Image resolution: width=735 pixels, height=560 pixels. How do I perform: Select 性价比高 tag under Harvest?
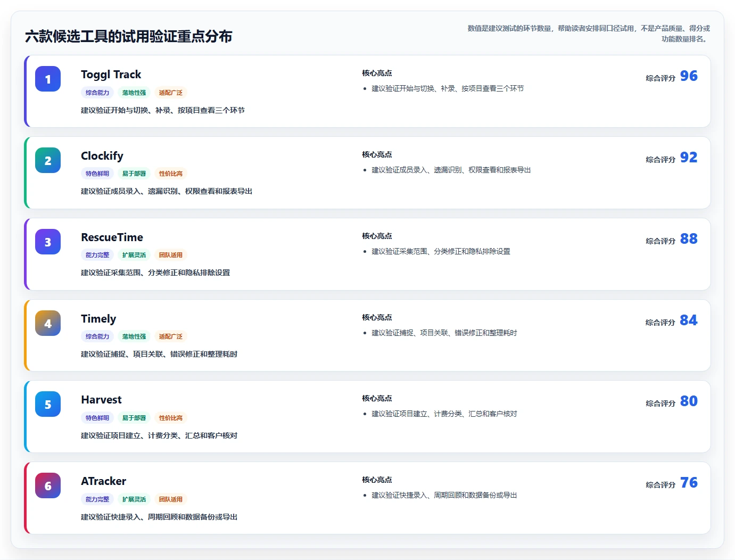point(171,418)
